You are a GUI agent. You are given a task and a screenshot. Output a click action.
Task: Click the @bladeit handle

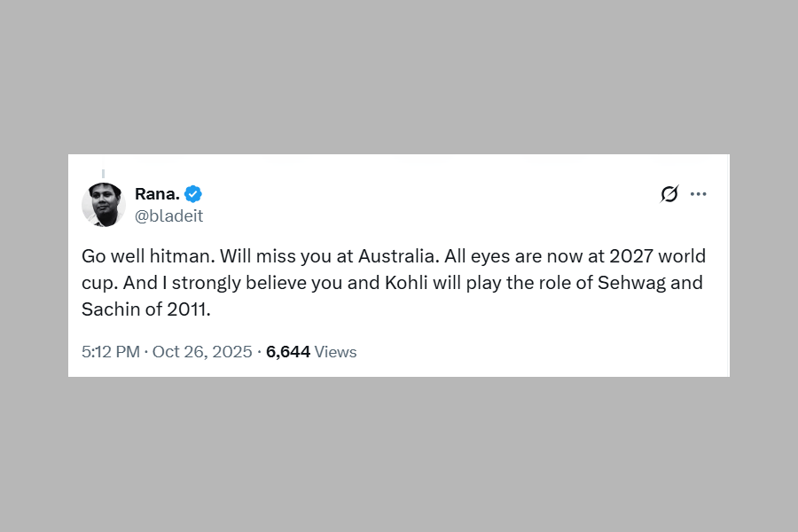(x=169, y=215)
